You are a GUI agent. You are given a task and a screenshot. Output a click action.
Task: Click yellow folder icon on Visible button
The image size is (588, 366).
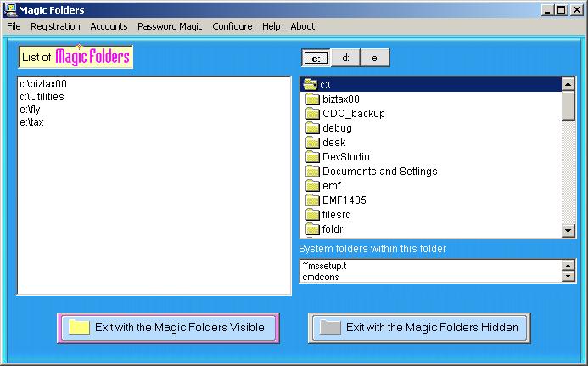coord(79,327)
